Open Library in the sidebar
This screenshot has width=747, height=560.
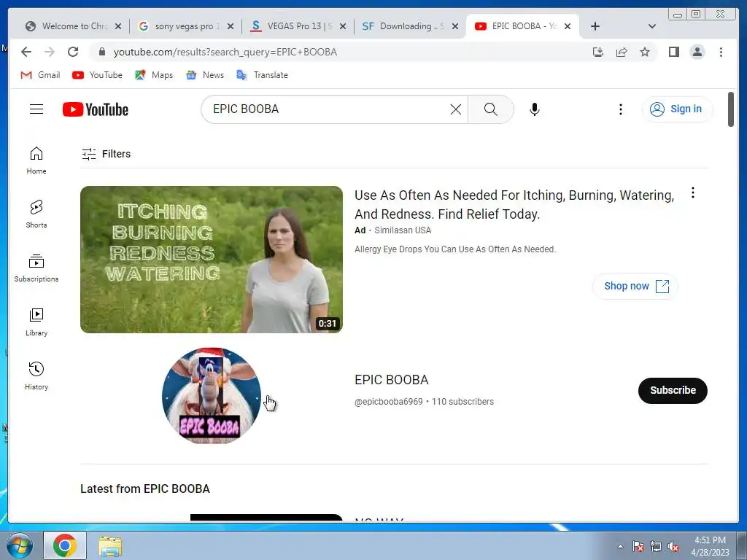coord(36,322)
